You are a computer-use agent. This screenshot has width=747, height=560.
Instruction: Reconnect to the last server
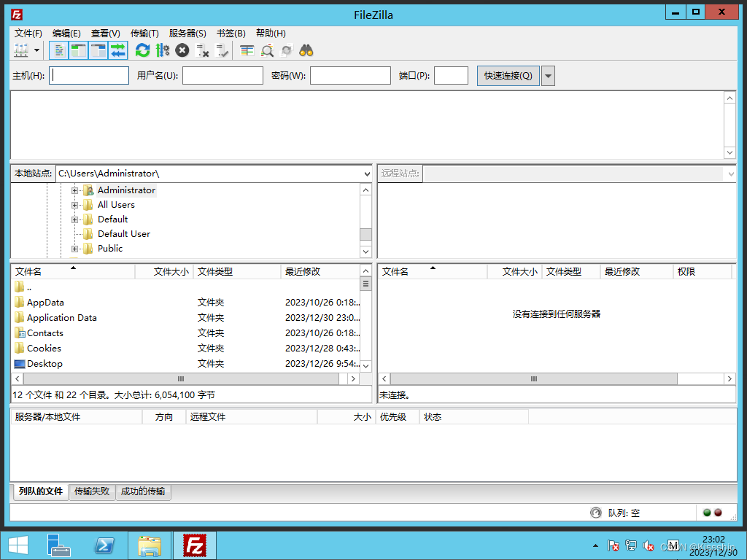pos(222,50)
